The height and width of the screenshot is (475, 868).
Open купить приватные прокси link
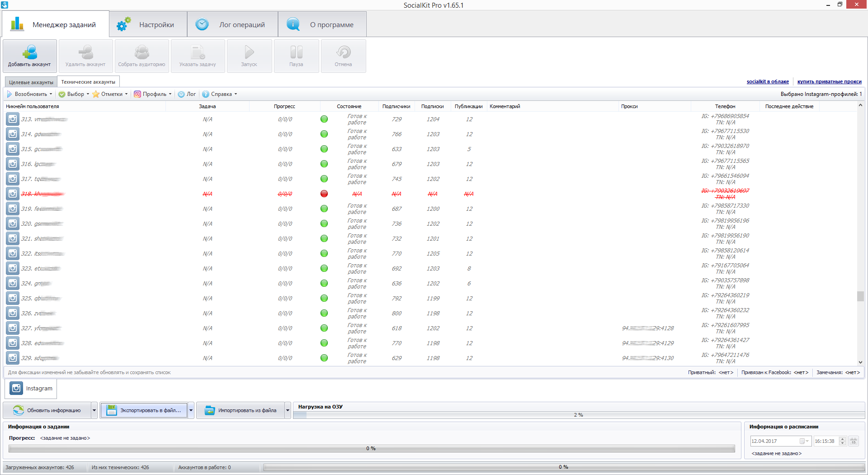click(x=829, y=81)
